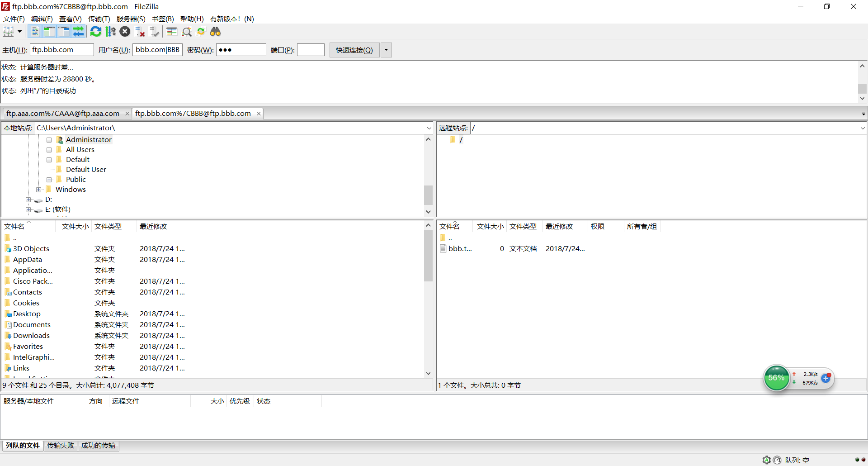The height and width of the screenshot is (466, 868).
Task: Open the tab list dropdown arrow
Action: tap(863, 114)
